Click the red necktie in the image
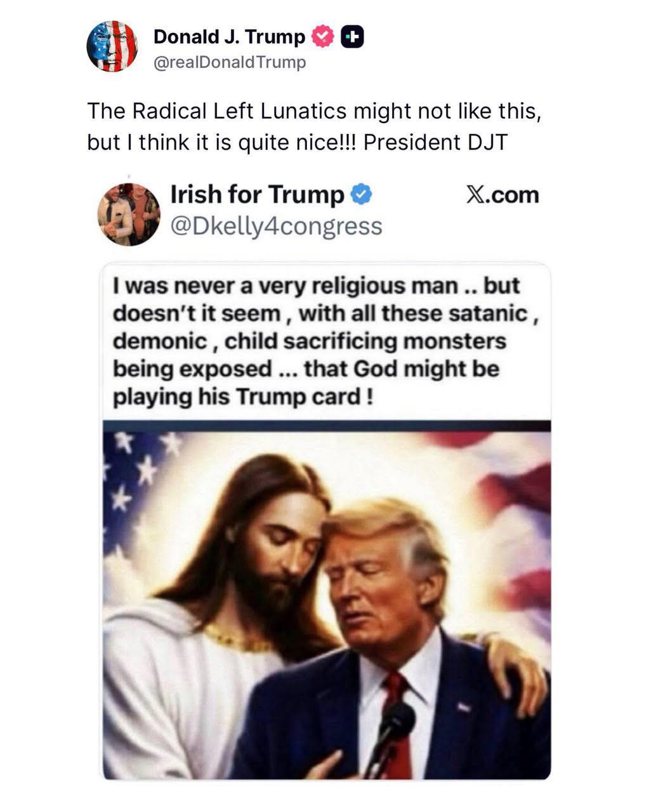Image resolution: width=649 pixels, height=812 pixels. tap(397, 723)
